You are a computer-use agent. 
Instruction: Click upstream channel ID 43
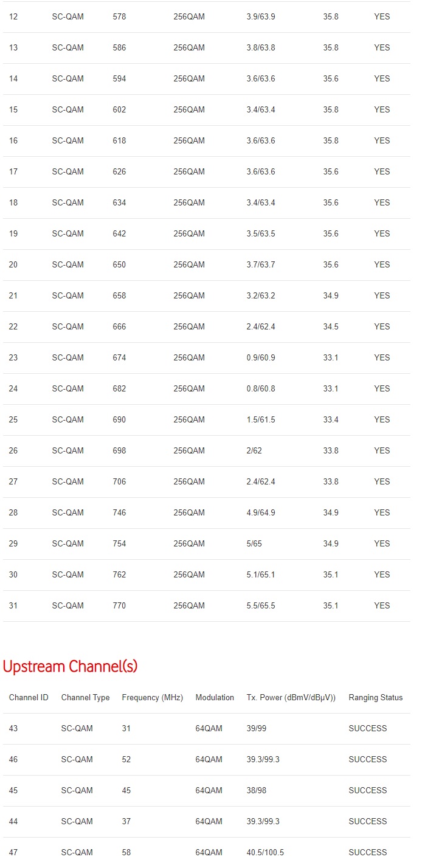pos(13,728)
